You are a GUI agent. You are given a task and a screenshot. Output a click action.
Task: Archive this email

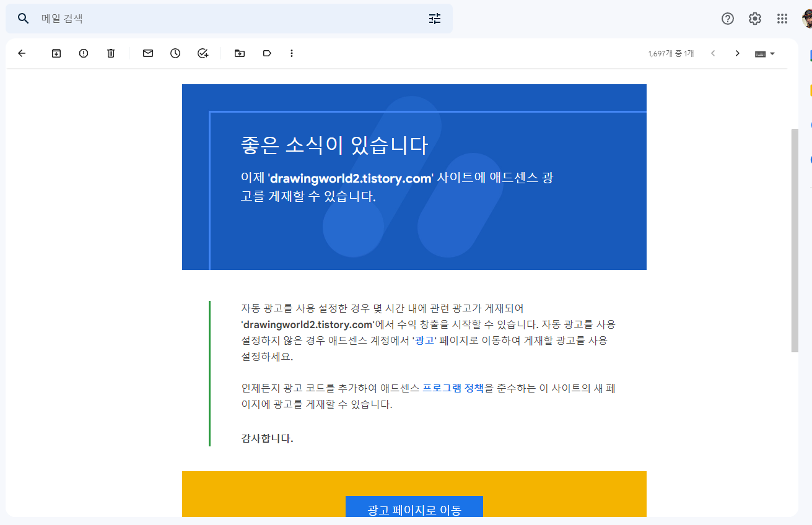[56, 53]
